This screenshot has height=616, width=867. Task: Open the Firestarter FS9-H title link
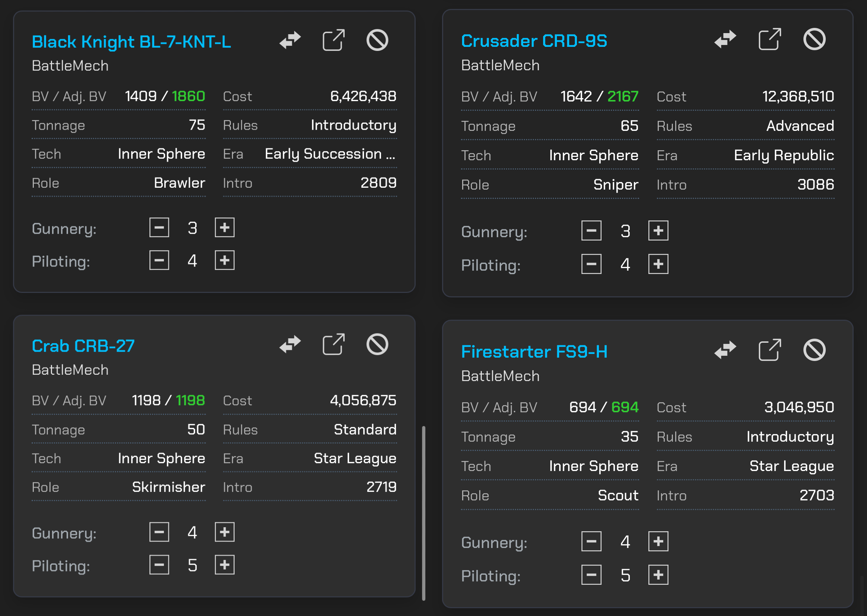534,352
